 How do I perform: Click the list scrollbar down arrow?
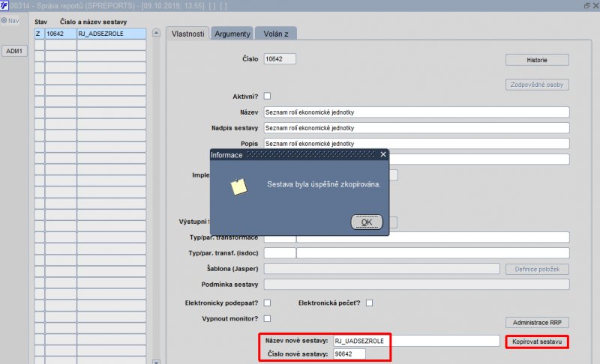(156, 361)
